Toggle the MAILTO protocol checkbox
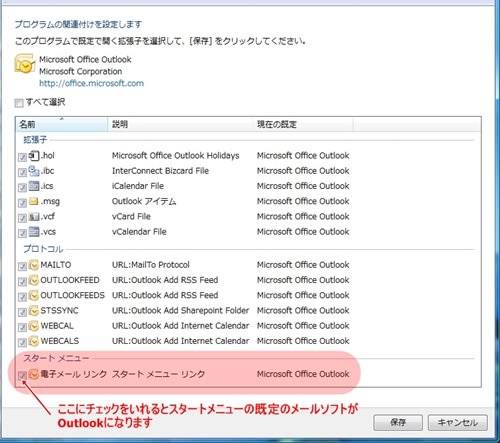Image resolution: width=500 pixels, height=443 pixels. 22,266
